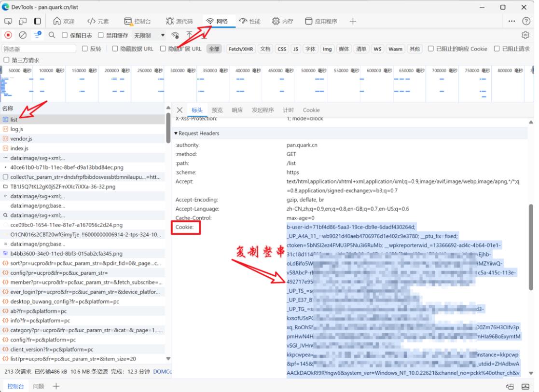Filter by JS requests
This screenshot has height=392, width=539.
click(296, 49)
